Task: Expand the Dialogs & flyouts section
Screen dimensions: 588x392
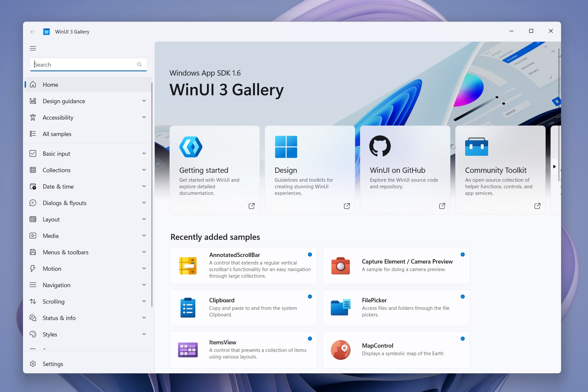Action: tap(144, 202)
